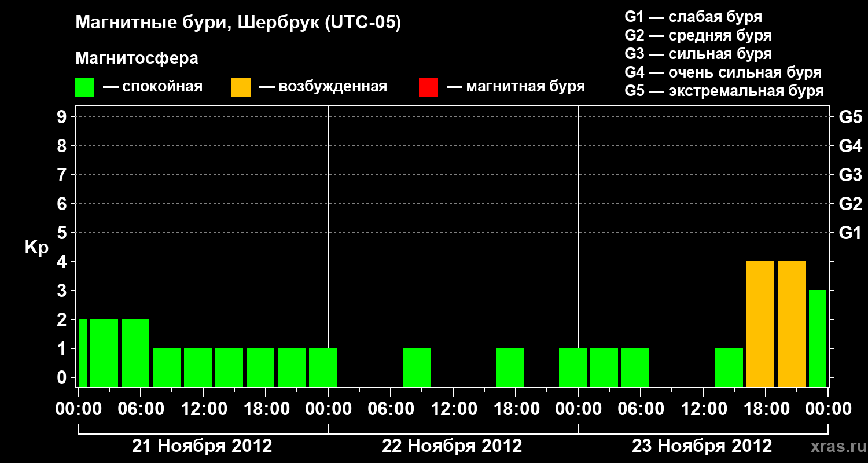Click the green bar after 06:00 on 22 Ноября
Screen dimensions: 868x463
point(417,367)
